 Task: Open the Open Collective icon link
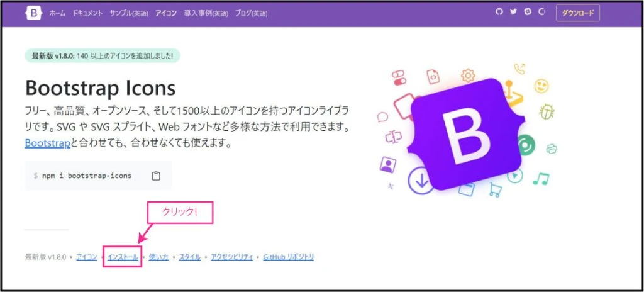pos(541,12)
